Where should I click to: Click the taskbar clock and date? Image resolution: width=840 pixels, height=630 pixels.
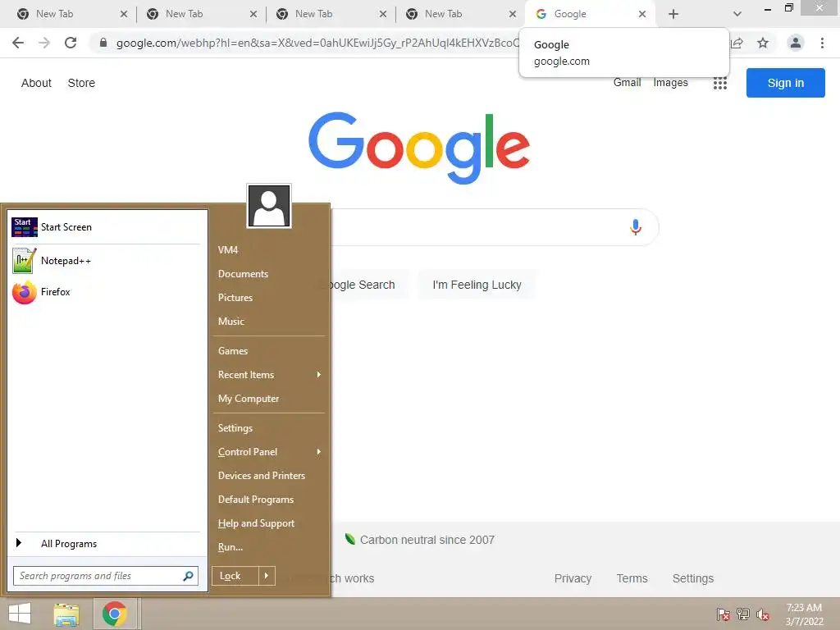click(804, 614)
